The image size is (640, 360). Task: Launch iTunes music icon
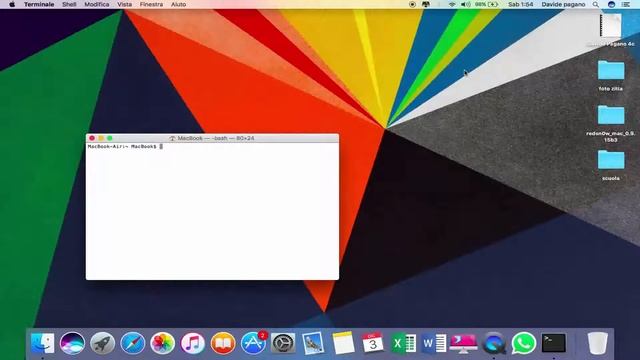coord(193,343)
